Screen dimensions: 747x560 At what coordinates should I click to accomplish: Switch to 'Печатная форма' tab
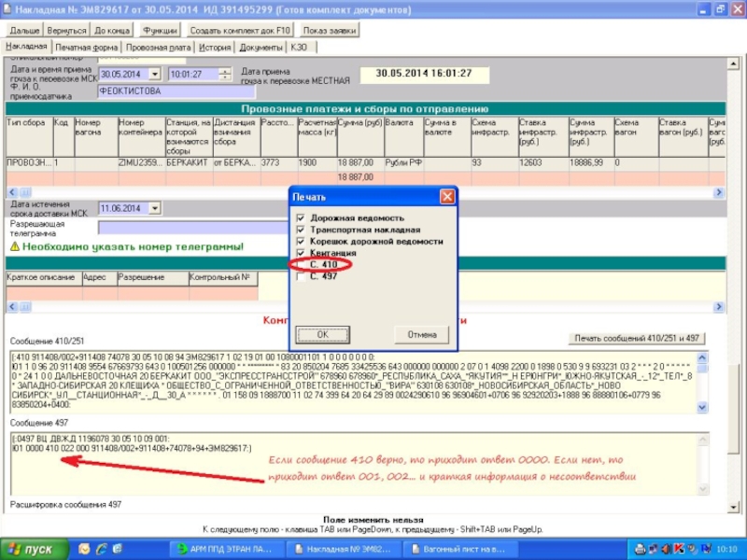click(86, 47)
